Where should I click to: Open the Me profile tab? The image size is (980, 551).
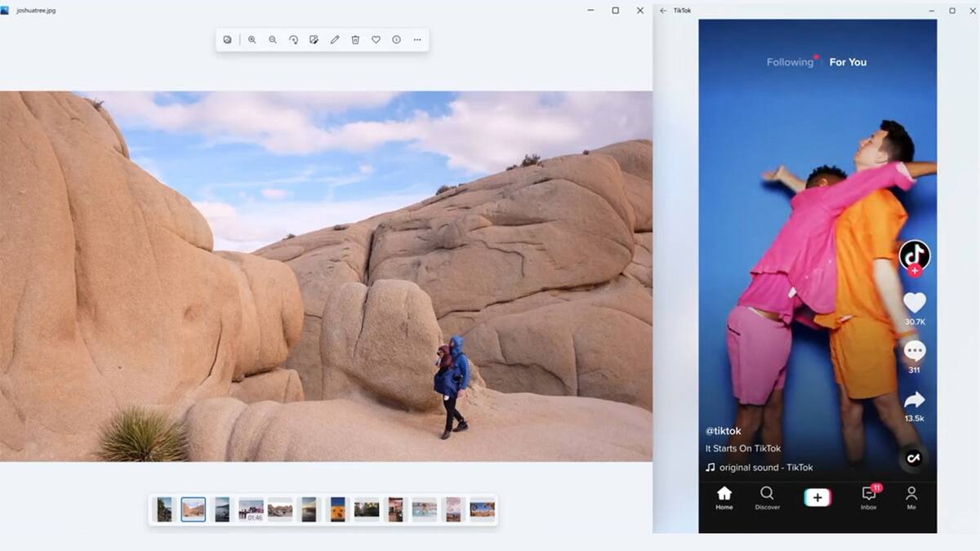911,498
